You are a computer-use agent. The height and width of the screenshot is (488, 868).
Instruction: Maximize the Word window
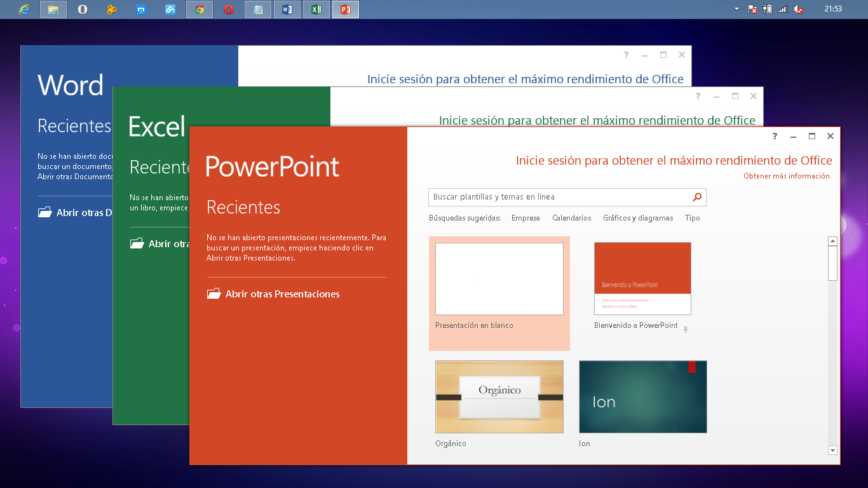click(663, 55)
